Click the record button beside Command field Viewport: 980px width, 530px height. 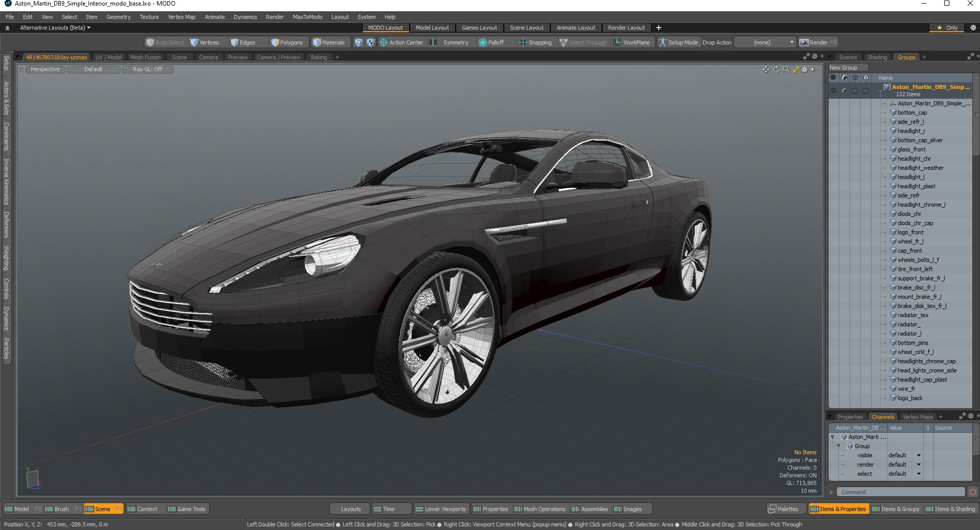point(973,492)
